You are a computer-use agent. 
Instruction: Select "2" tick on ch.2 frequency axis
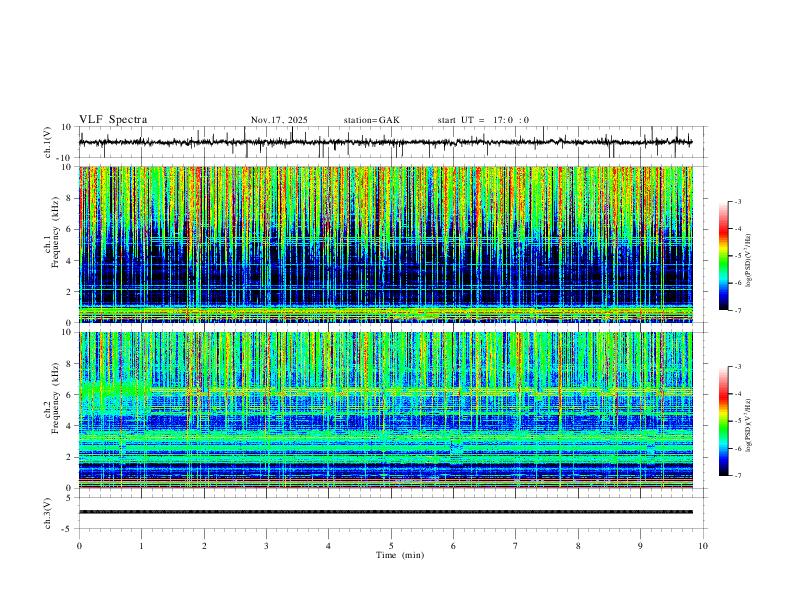point(69,457)
